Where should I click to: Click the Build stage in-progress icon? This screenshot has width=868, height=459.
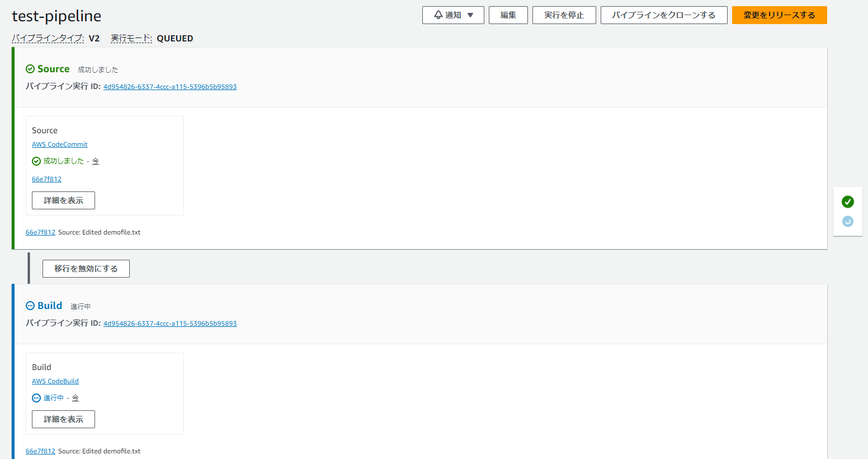[30, 306]
